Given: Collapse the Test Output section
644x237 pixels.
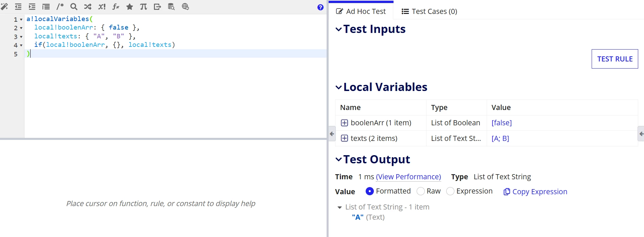Looking at the screenshot, I should pyautogui.click(x=338, y=159).
